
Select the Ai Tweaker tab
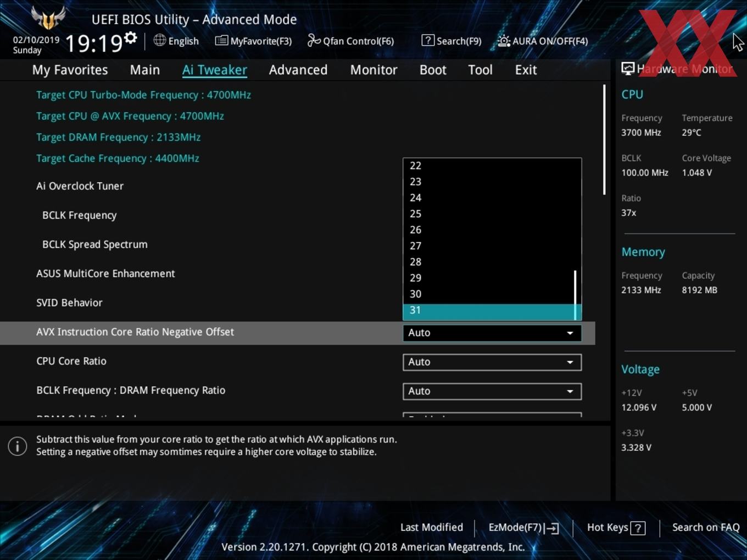coord(215,70)
